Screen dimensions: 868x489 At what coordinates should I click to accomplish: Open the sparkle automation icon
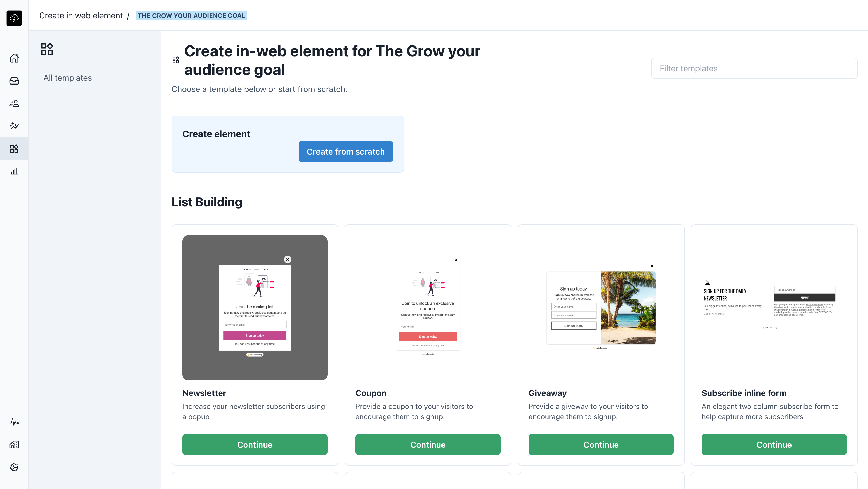pos(14,126)
